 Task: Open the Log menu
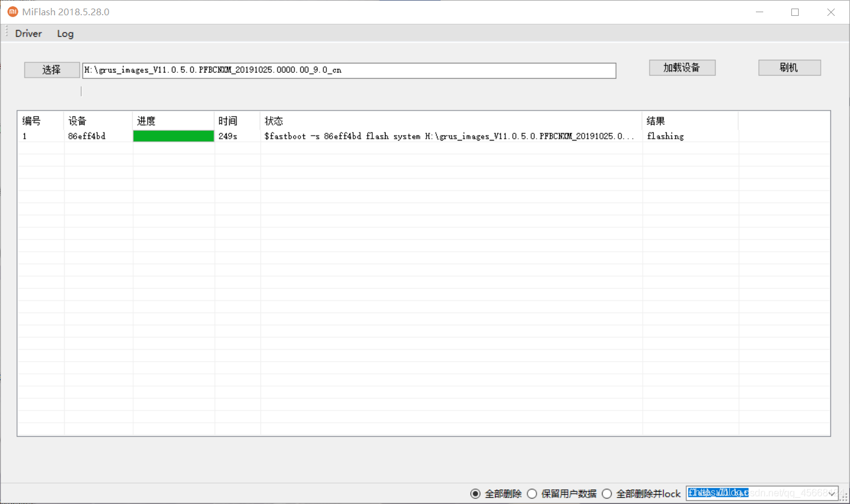(65, 34)
